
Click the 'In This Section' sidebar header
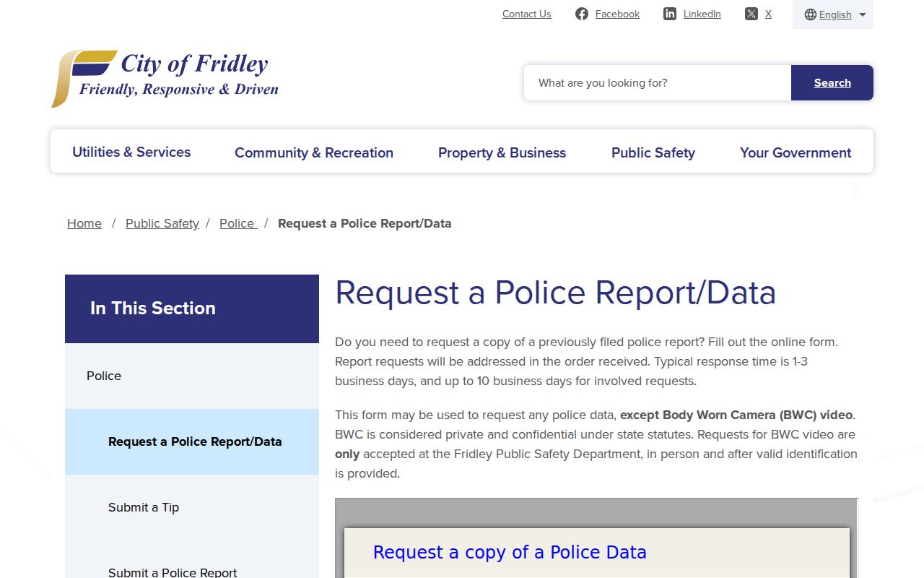[x=192, y=309]
